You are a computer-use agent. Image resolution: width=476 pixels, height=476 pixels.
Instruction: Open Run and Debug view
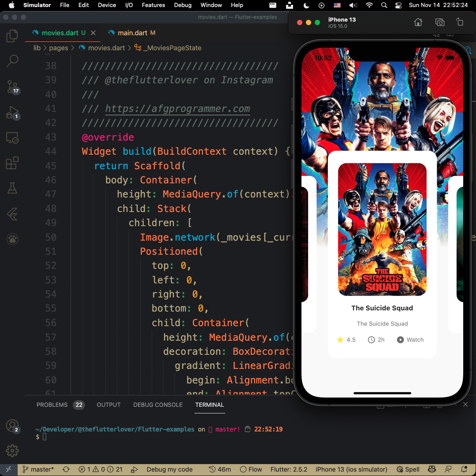pyautogui.click(x=13, y=113)
